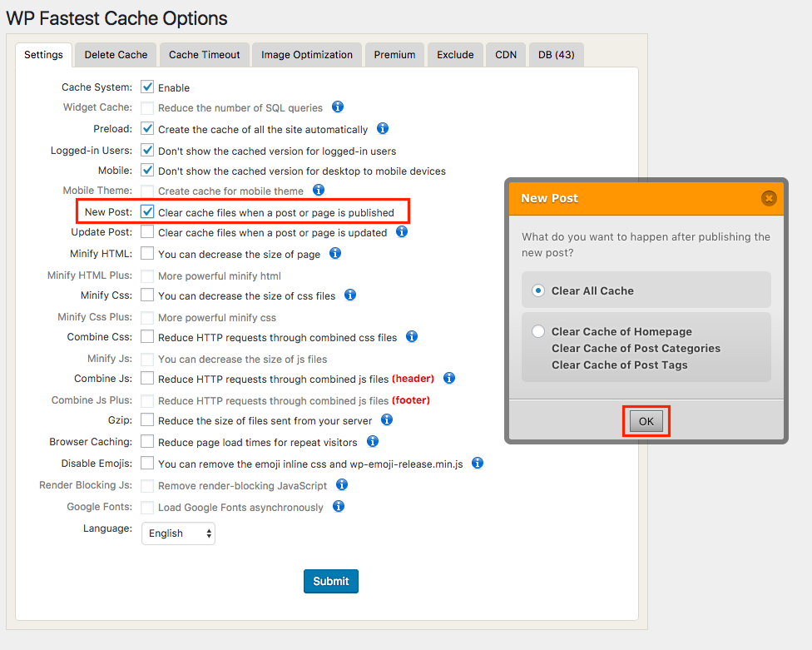812x650 pixels.
Task: Go to the CDN tab
Action: pos(506,55)
